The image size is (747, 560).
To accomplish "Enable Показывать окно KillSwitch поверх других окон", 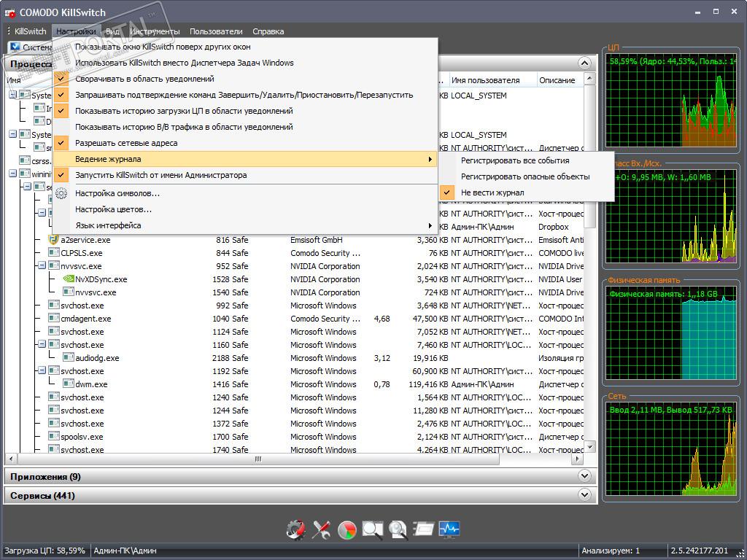I will tap(245, 47).
